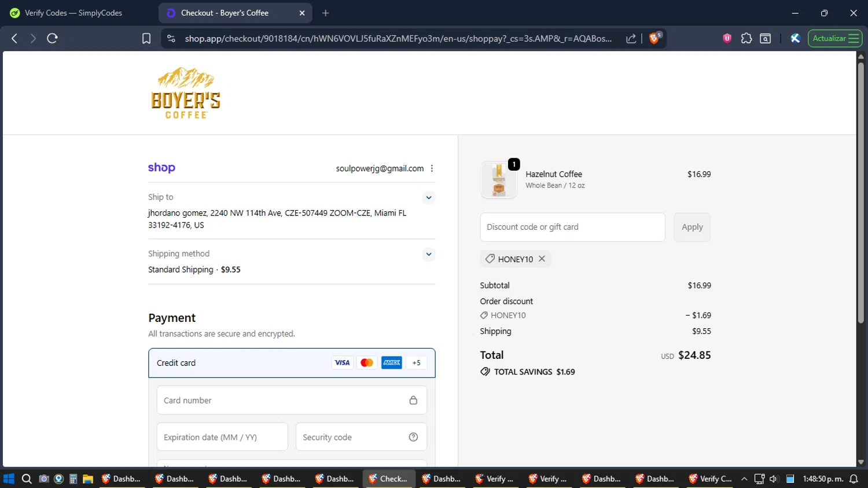Open the volume control tray icon
The height and width of the screenshot is (488, 868).
[x=774, y=479]
